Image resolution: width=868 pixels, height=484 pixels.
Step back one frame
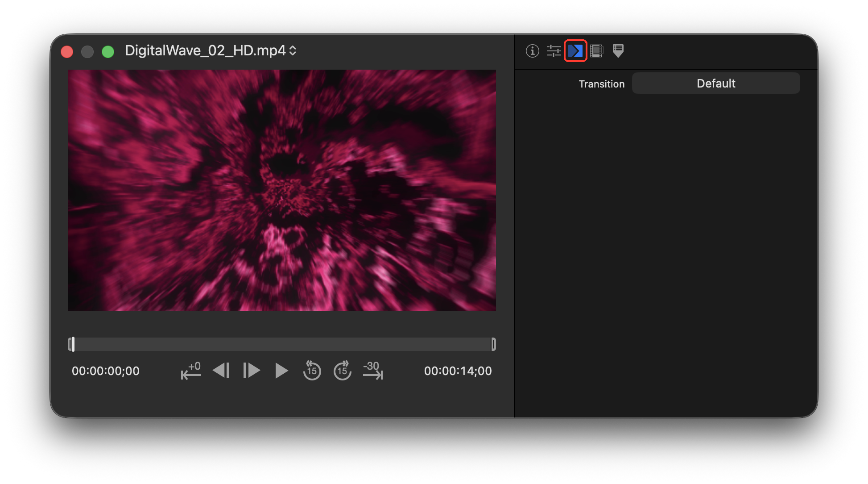pyautogui.click(x=221, y=371)
